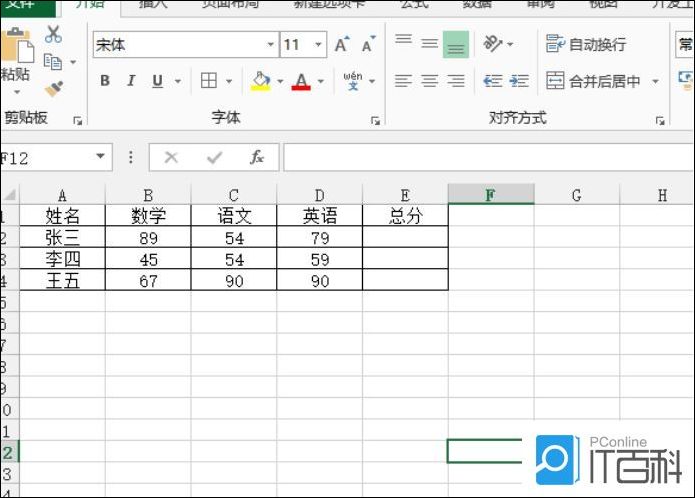695x498 pixels.
Task: Select column A header
Action: click(62, 195)
